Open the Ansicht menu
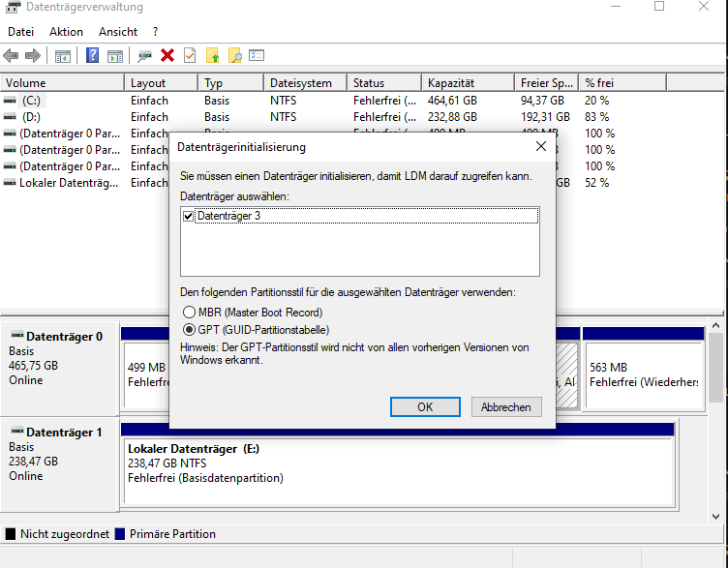728x568 pixels. tap(118, 32)
